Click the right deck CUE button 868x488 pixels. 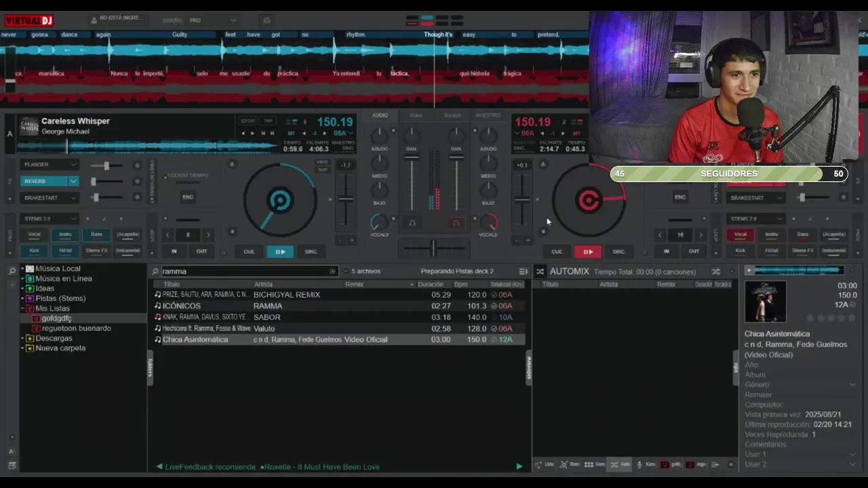(557, 251)
